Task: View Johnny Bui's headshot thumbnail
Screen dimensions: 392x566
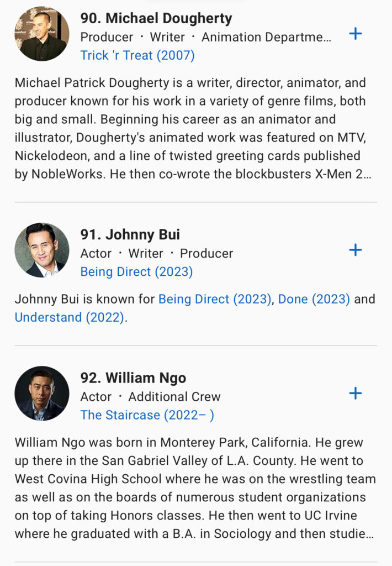Action: 42,250
